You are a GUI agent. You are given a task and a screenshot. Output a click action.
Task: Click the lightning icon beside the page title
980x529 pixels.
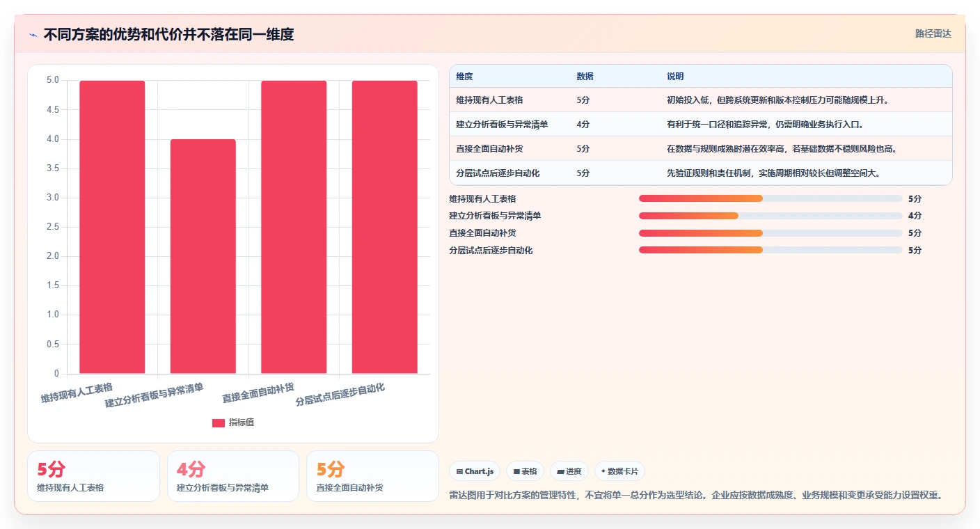coord(33,35)
